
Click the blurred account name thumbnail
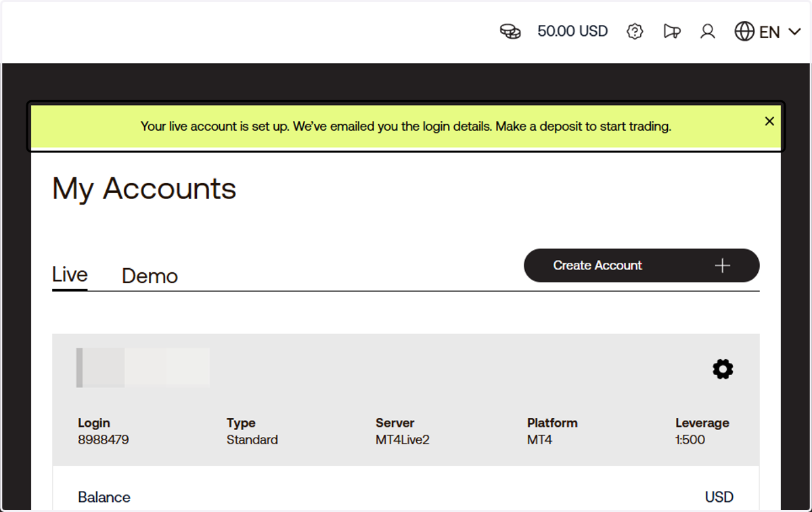tap(143, 367)
